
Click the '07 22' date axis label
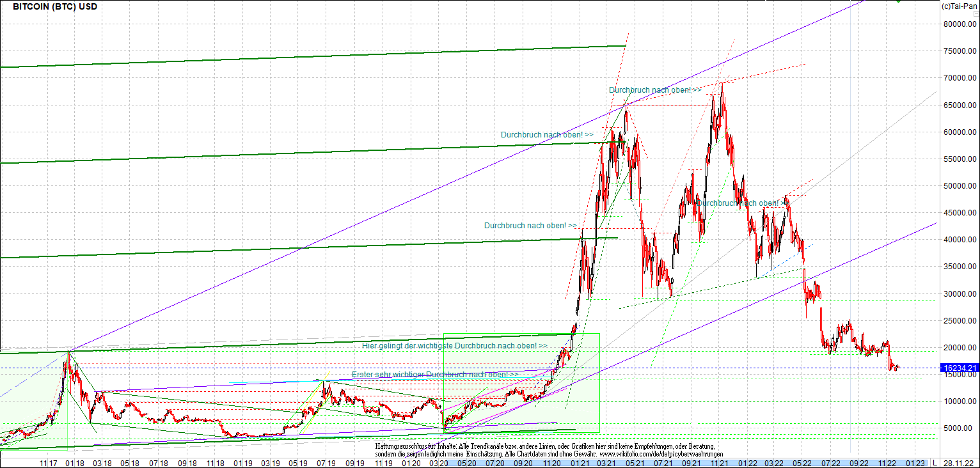(x=831, y=463)
